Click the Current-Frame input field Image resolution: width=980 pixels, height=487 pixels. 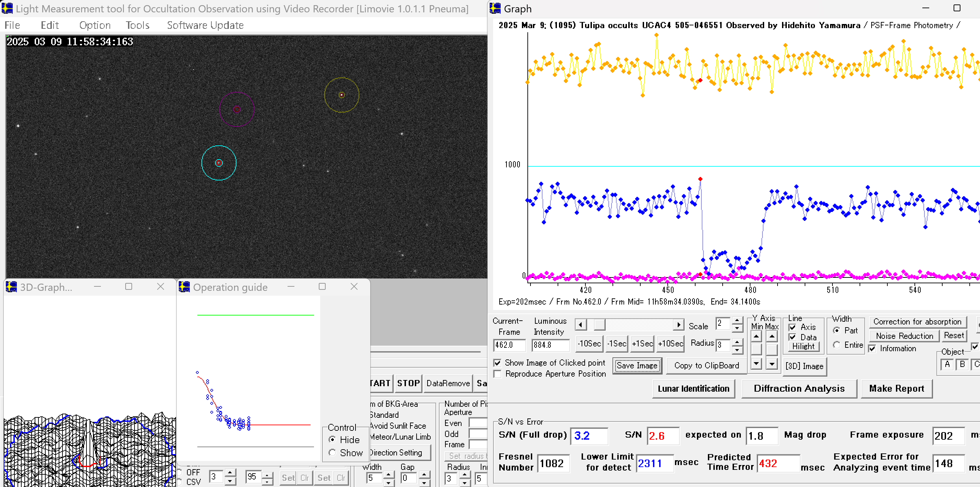[x=509, y=345]
